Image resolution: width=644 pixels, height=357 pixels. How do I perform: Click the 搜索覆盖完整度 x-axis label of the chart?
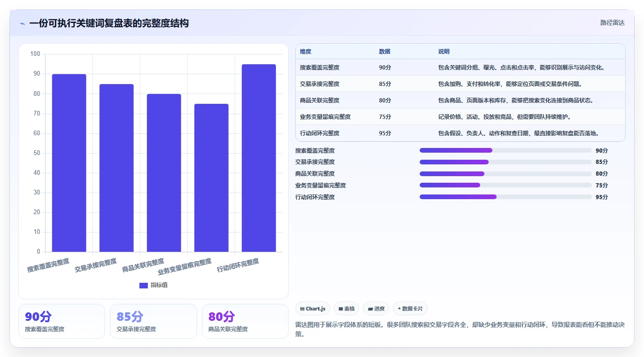(x=48, y=265)
